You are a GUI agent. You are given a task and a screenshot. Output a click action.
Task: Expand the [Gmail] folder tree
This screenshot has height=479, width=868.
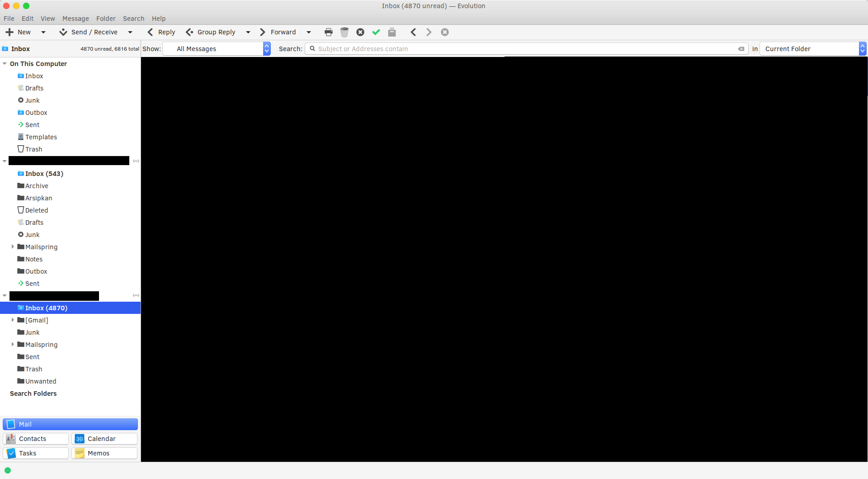pos(13,320)
